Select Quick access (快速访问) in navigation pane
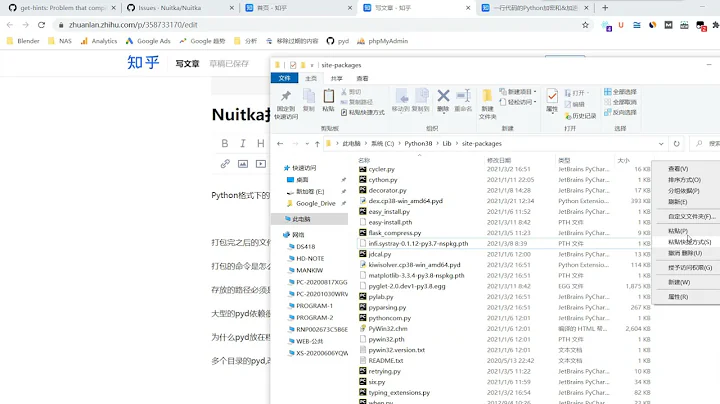720x404 pixels. tap(304, 168)
